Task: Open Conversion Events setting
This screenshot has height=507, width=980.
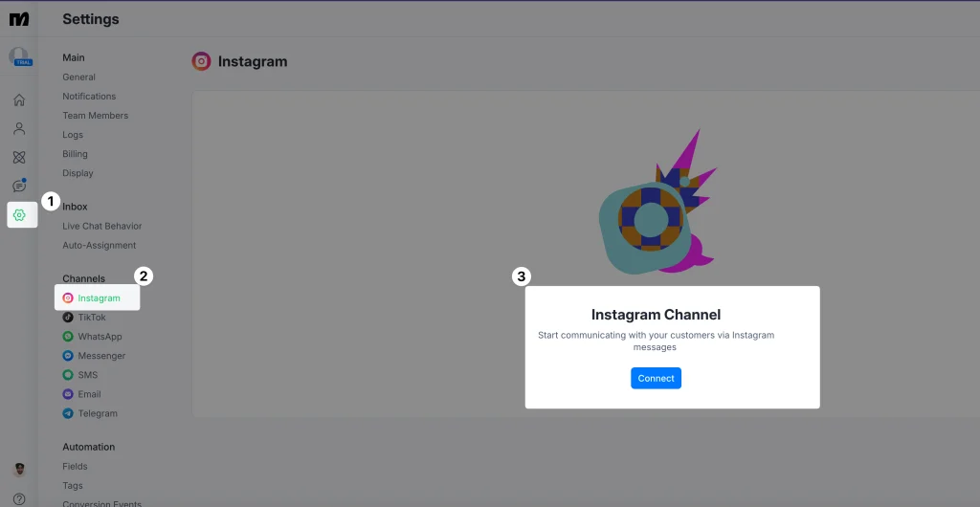Action: click(x=101, y=504)
